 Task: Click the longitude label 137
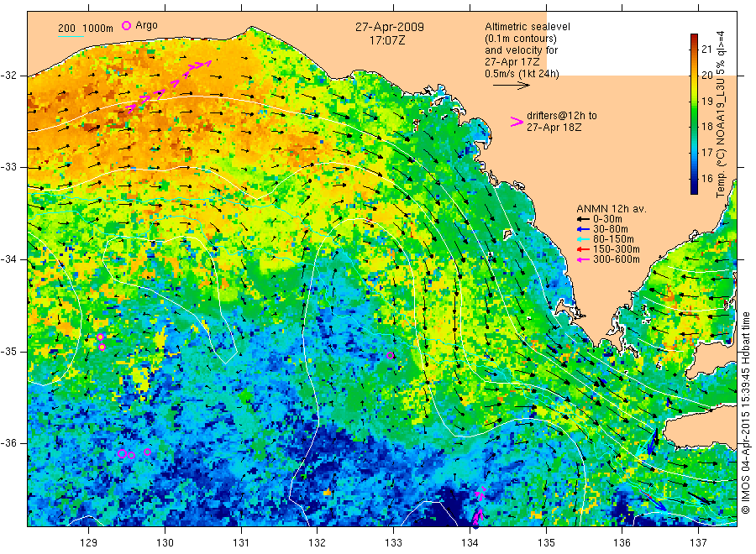(x=698, y=543)
